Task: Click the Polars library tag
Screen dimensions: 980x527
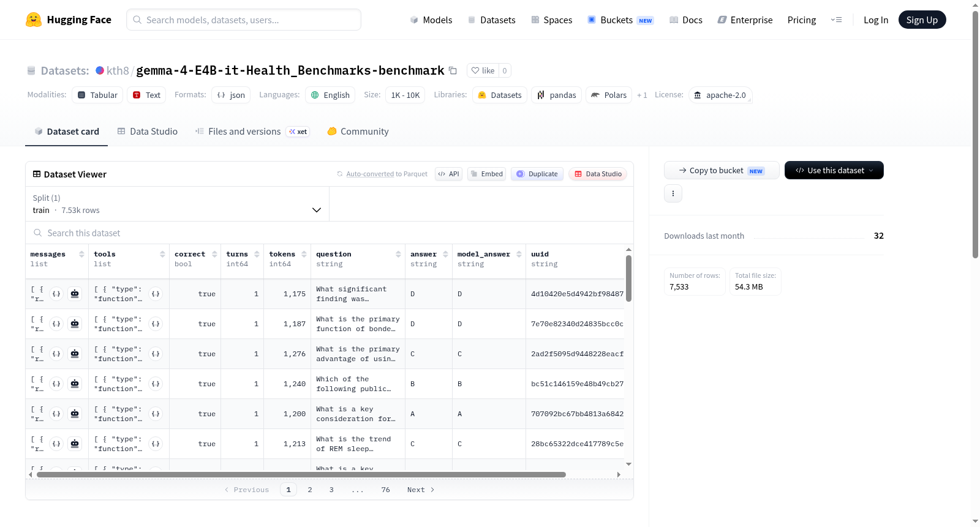Action: [x=609, y=95]
